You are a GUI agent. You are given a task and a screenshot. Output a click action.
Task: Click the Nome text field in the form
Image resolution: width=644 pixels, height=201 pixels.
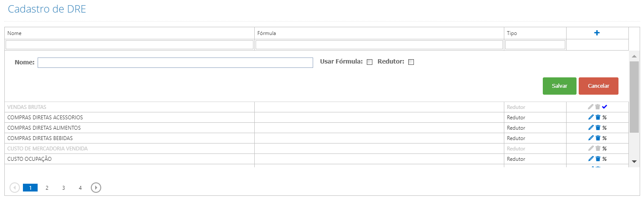(175, 63)
